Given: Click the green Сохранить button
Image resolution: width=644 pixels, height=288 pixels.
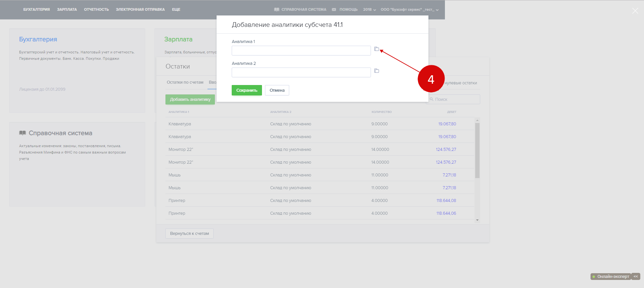Looking at the screenshot, I should click(x=247, y=90).
